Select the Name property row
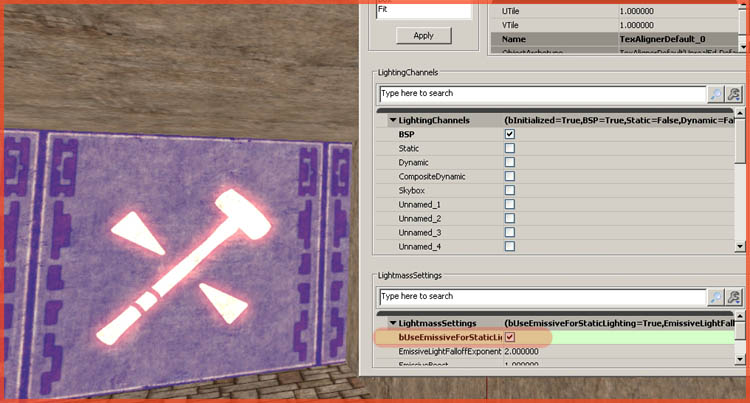The width and height of the screenshot is (750, 403). point(614,39)
